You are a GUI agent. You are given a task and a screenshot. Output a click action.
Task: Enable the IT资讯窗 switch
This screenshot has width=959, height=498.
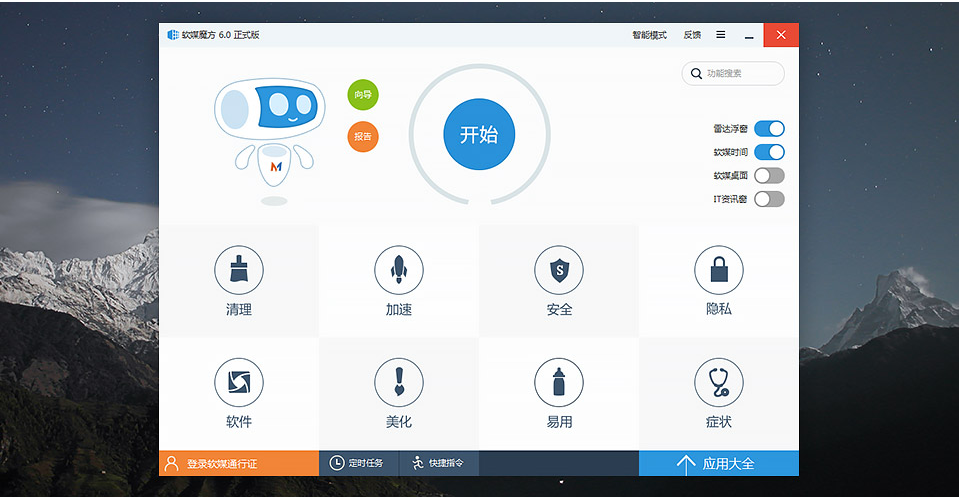769,199
